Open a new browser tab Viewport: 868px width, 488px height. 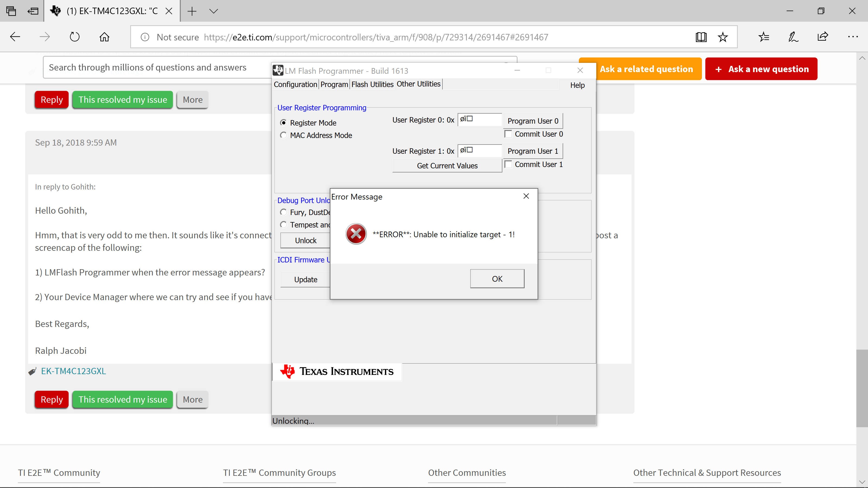[x=192, y=11]
